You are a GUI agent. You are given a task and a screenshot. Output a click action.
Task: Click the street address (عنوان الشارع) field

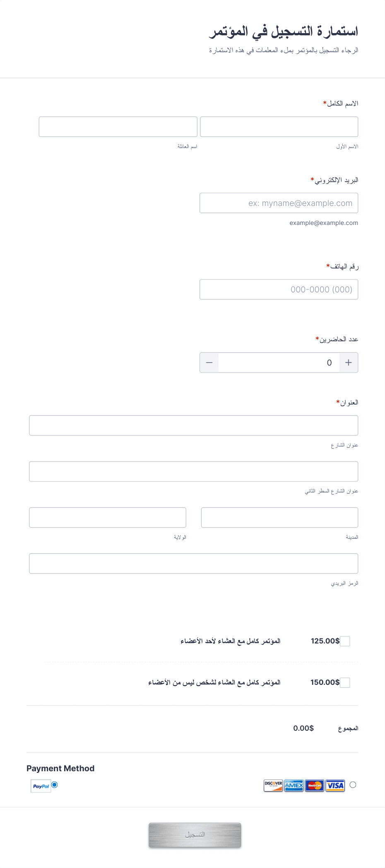(x=194, y=426)
